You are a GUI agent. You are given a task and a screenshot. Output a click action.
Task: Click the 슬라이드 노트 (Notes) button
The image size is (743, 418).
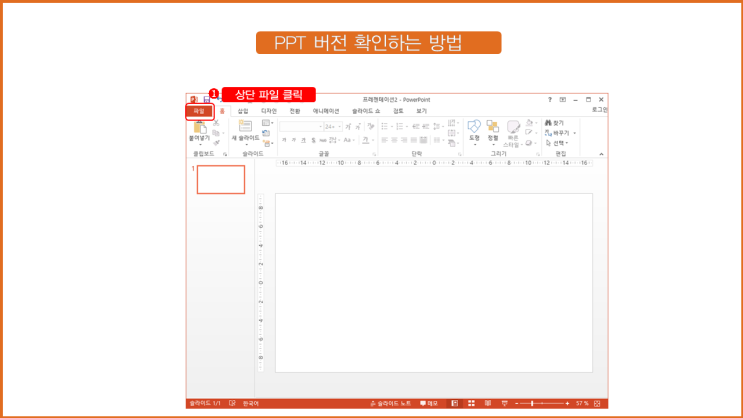coord(390,403)
